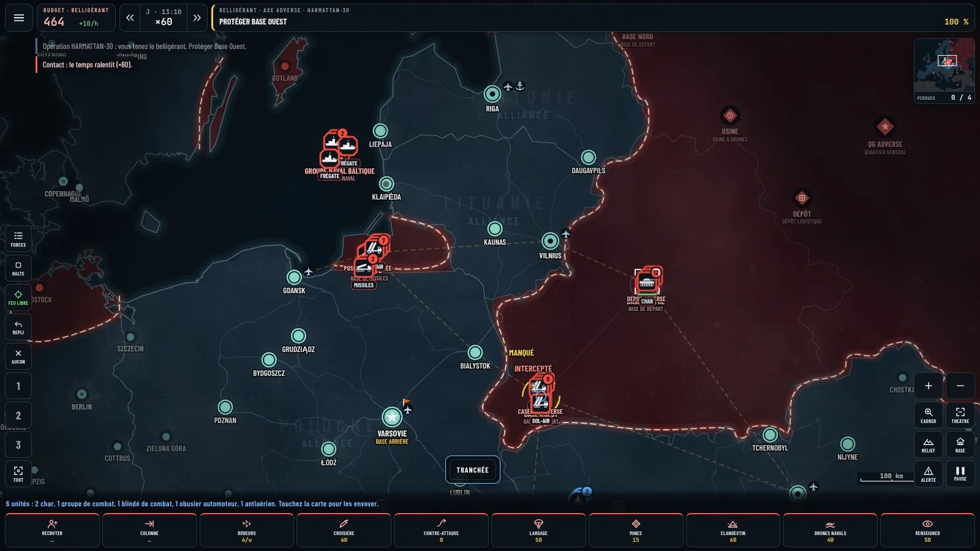Choose the Colonne formation action
The height and width of the screenshot is (551, 980).
pos(149,530)
